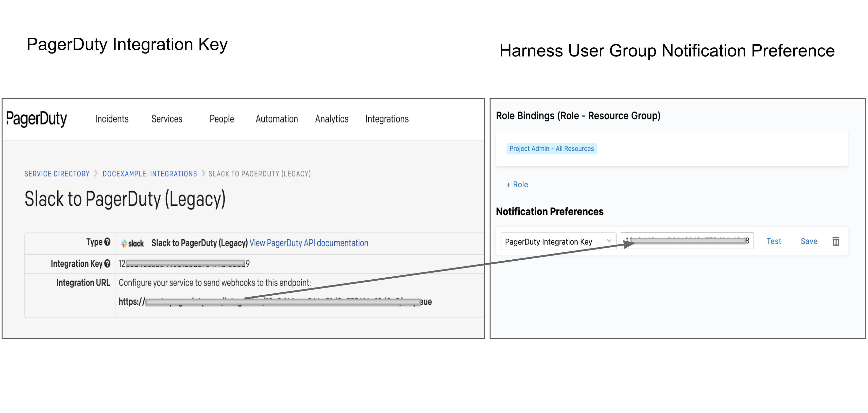The height and width of the screenshot is (413, 868).
Task: Click the Type help question-mark icon
Action: pyautogui.click(x=107, y=242)
